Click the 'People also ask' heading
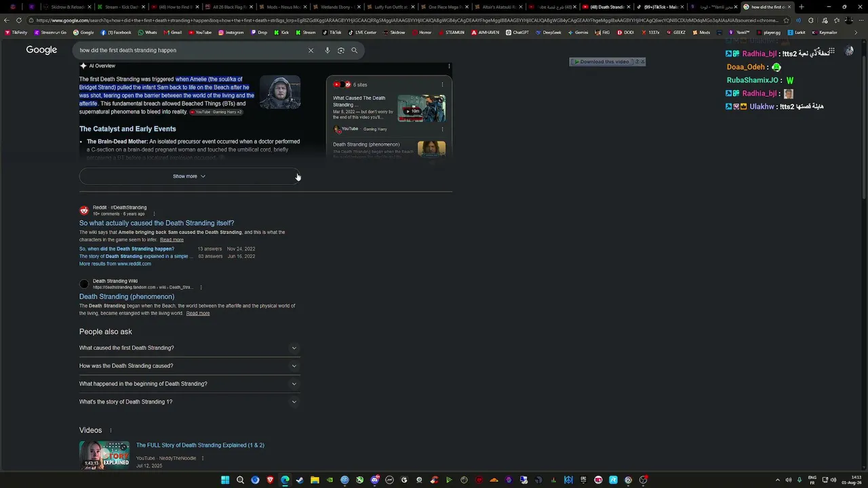The width and height of the screenshot is (868, 488). [106, 331]
